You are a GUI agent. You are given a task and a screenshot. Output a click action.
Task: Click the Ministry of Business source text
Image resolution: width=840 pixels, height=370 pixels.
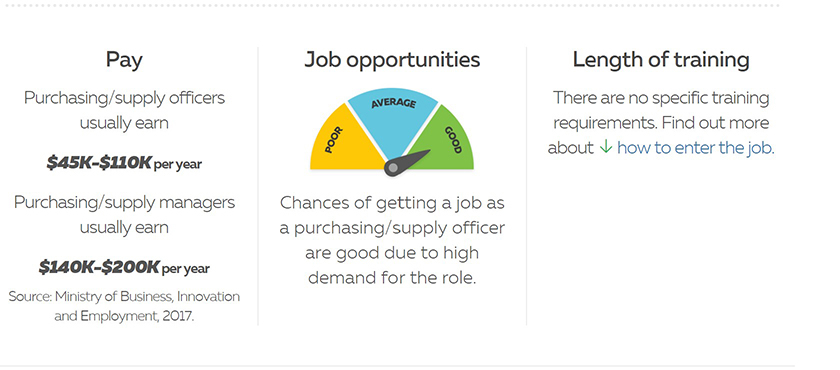(x=124, y=306)
